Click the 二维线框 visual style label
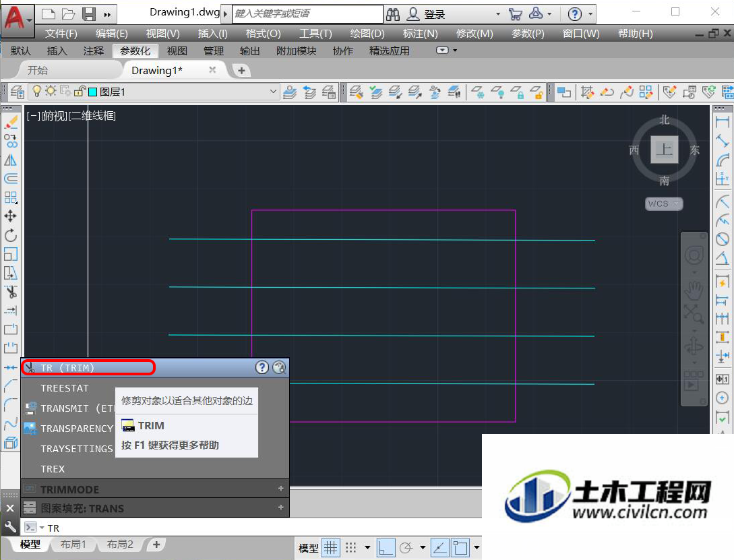 (92, 115)
